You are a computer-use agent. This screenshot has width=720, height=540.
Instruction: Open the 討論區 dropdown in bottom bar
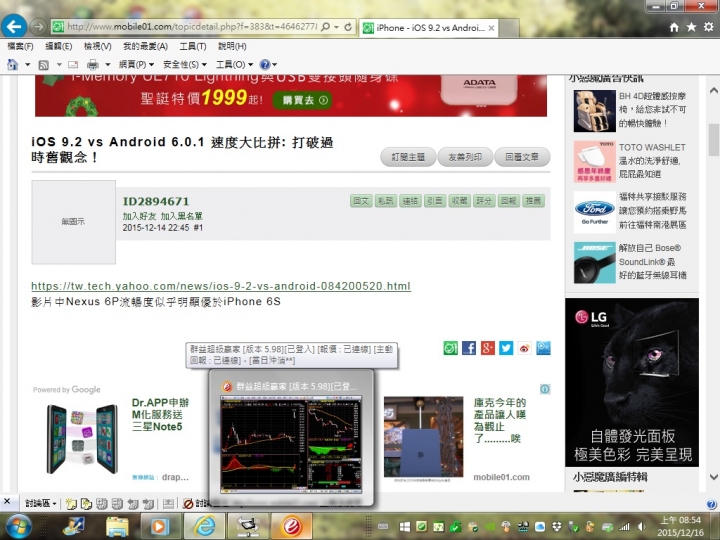40,504
